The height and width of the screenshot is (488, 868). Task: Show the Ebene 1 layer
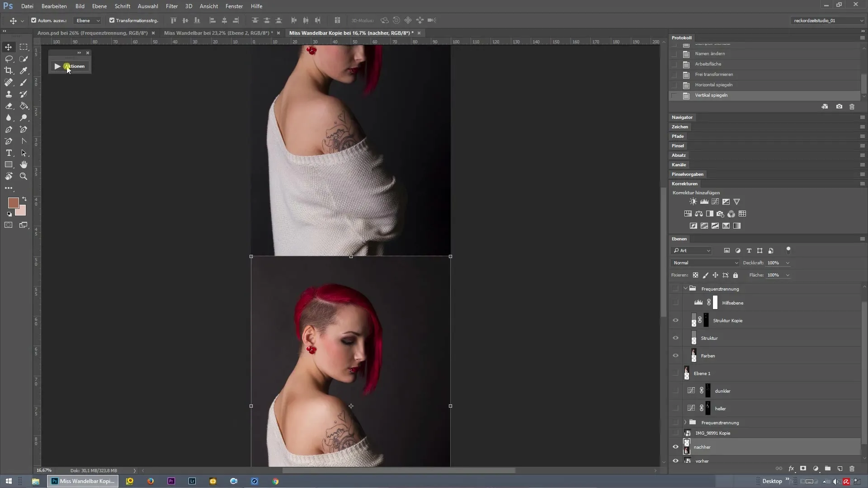[675, 373]
